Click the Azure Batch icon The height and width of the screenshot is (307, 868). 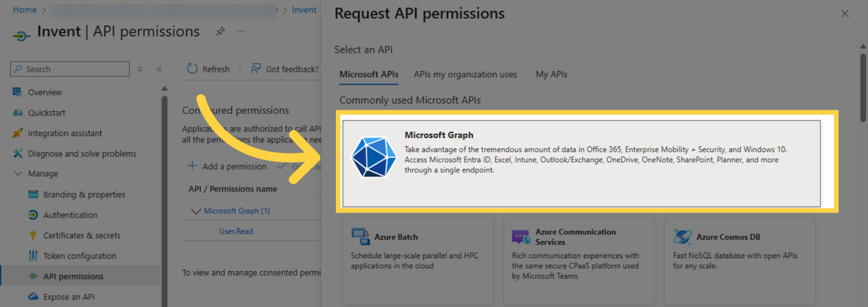point(360,236)
